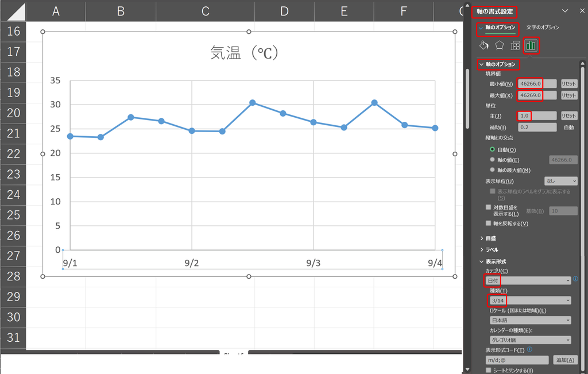Open the 種類 dropdown showing 3/14
The height and width of the screenshot is (374, 588).
tap(530, 300)
